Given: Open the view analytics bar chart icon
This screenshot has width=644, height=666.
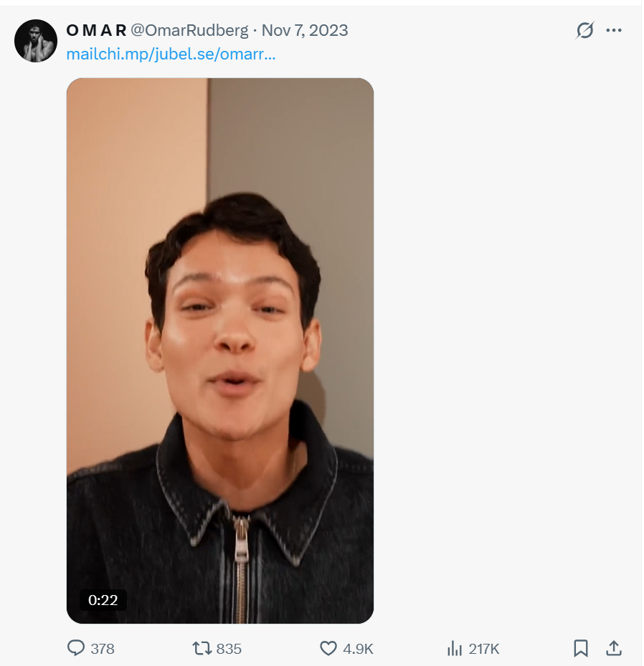Looking at the screenshot, I should pos(455,648).
